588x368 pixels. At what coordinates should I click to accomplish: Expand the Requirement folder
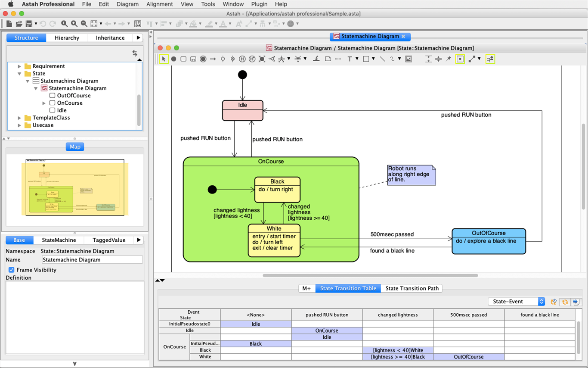click(x=19, y=66)
